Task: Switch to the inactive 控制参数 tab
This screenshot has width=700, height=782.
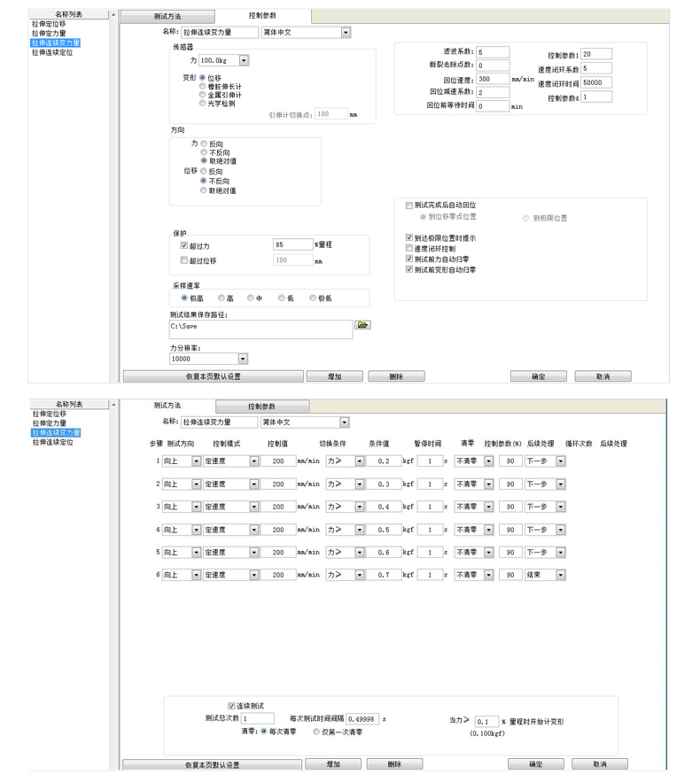Action: 261,406
